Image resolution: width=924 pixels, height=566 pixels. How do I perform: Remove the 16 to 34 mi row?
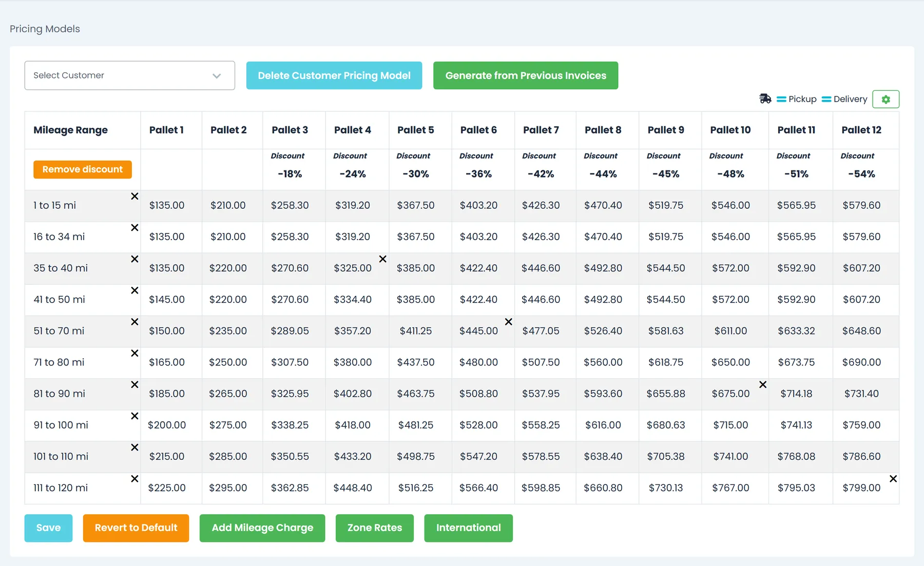[134, 227]
